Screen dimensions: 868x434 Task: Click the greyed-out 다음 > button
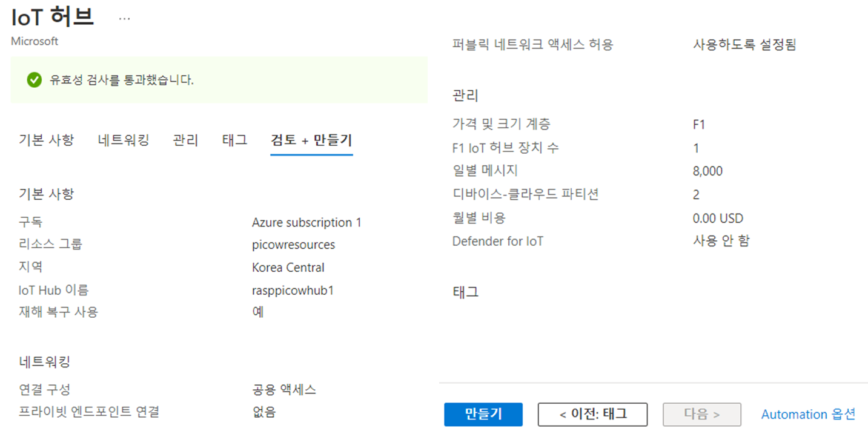[x=702, y=415]
